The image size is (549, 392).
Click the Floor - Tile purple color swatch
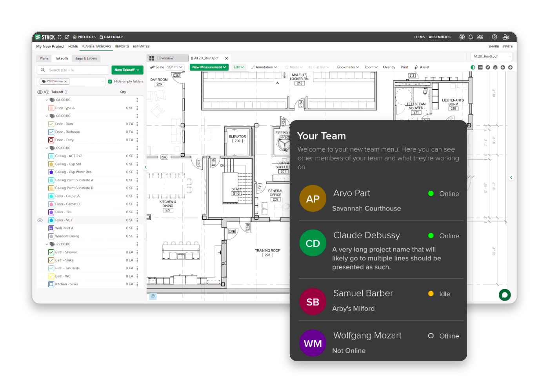pos(51,212)
